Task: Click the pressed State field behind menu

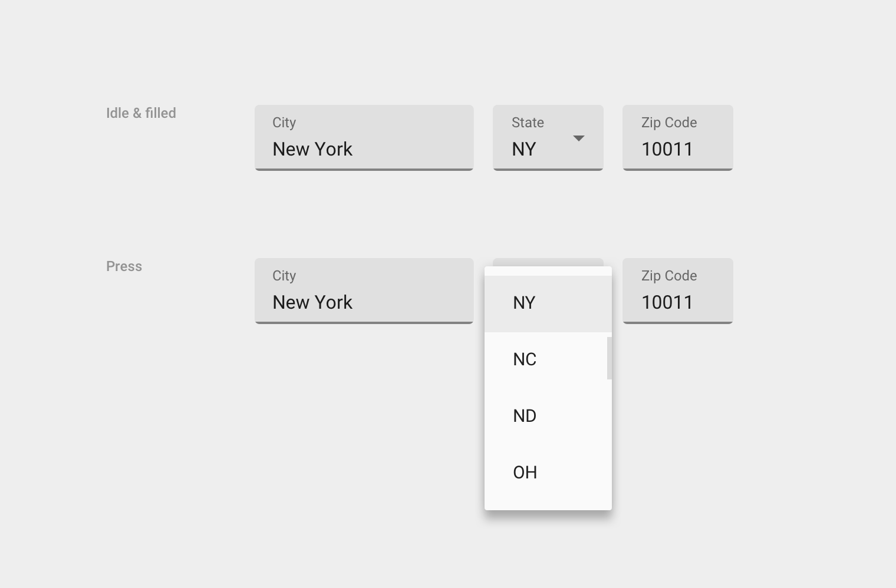Action: click(x=548, y=262)
